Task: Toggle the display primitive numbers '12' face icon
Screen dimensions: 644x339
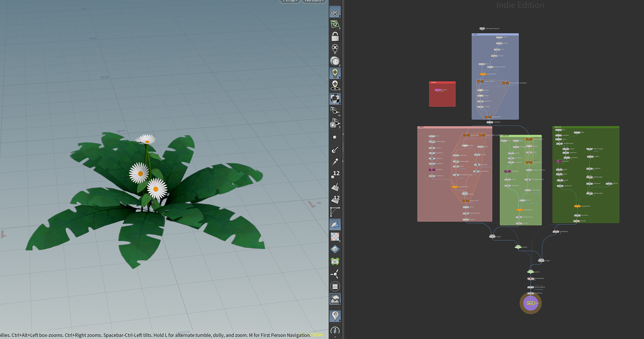Action: [x=335, y=199]
